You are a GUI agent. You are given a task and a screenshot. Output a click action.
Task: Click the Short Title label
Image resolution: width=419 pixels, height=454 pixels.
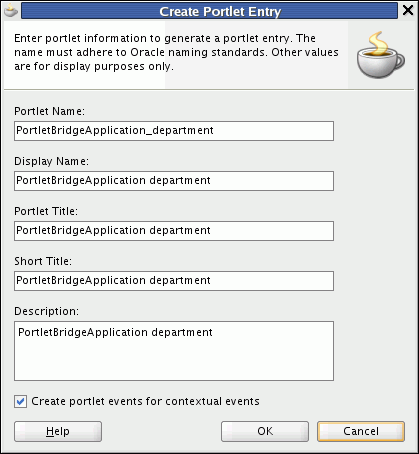(43, 261)
